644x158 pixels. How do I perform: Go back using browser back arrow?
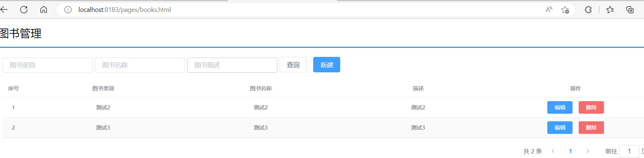(x=4, y=10)
